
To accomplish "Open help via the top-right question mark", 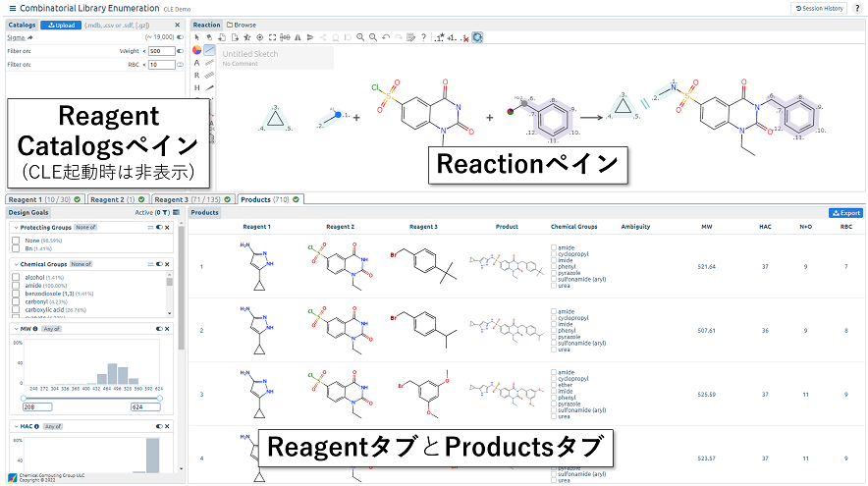I will point(857,8).
